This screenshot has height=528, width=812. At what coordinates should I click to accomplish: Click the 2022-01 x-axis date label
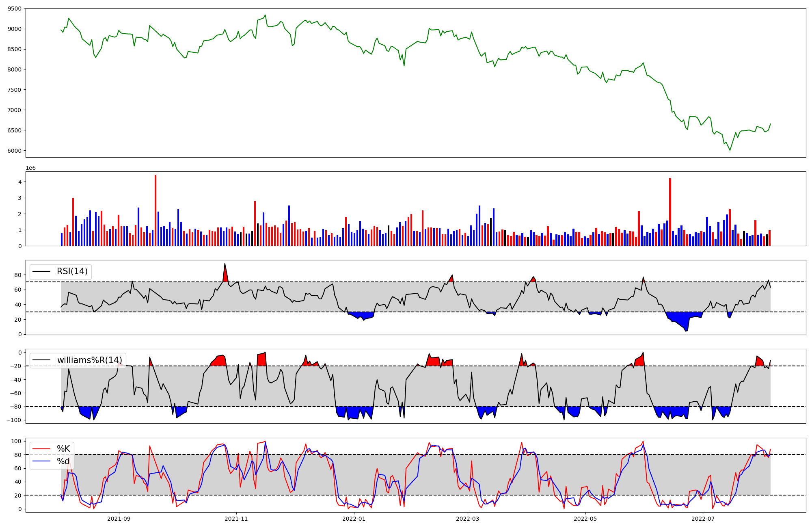(354, 519)
